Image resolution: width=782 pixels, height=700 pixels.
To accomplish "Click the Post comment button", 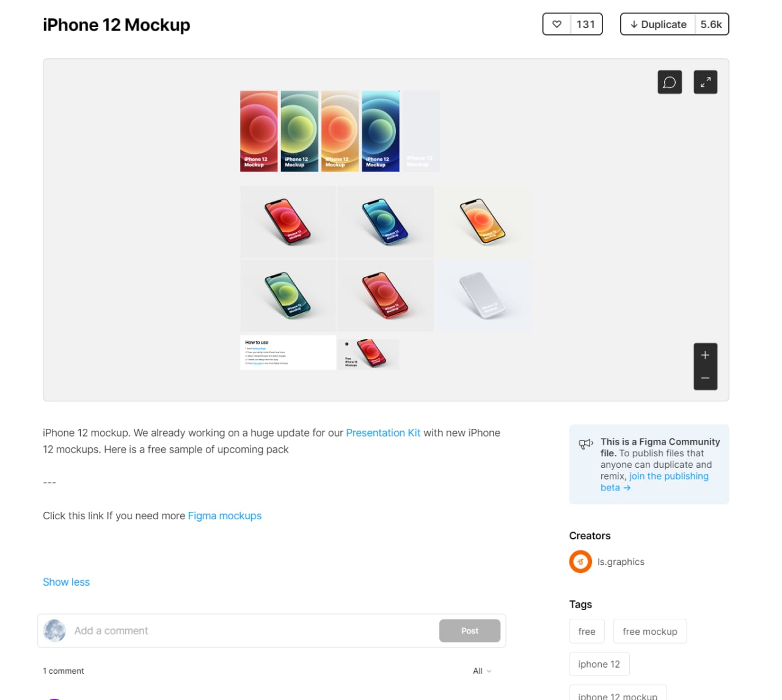I will 470,631.
